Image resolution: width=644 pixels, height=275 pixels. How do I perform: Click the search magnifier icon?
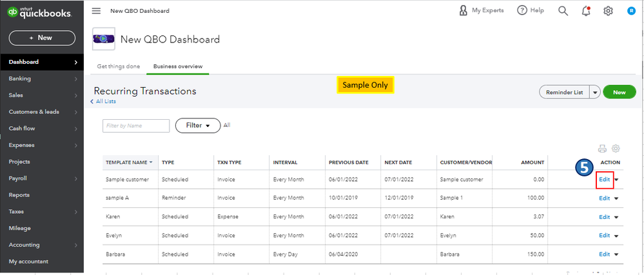563,11
